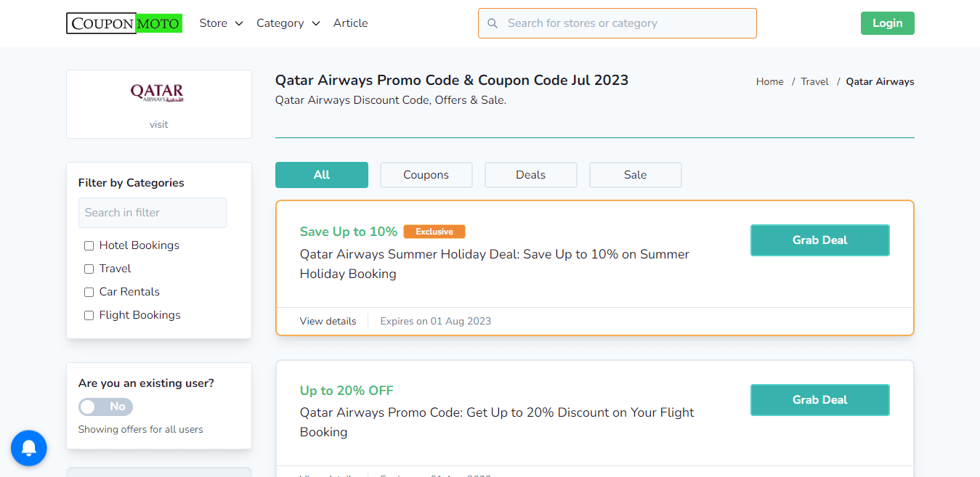Visit the Qatar Airways store page
Image resolution: width=980 pixels, height=477 pixels.
click(x=158, y=124)
